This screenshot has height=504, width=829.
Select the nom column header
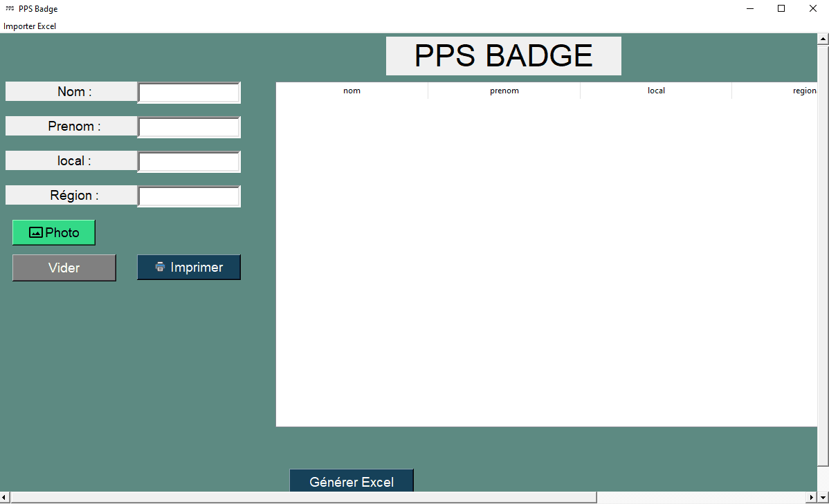tap(352, 90)
